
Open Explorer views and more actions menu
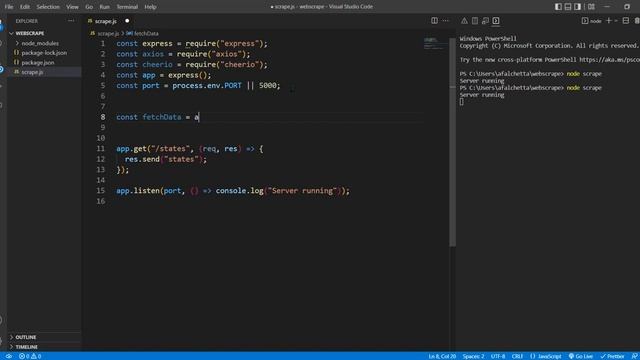(71, 21)
